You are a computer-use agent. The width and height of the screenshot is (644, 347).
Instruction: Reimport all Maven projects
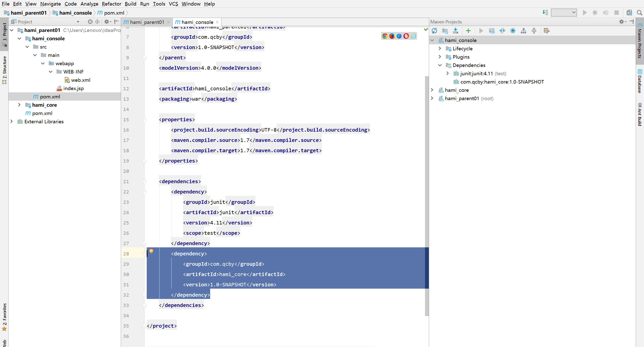pos(434,31)
